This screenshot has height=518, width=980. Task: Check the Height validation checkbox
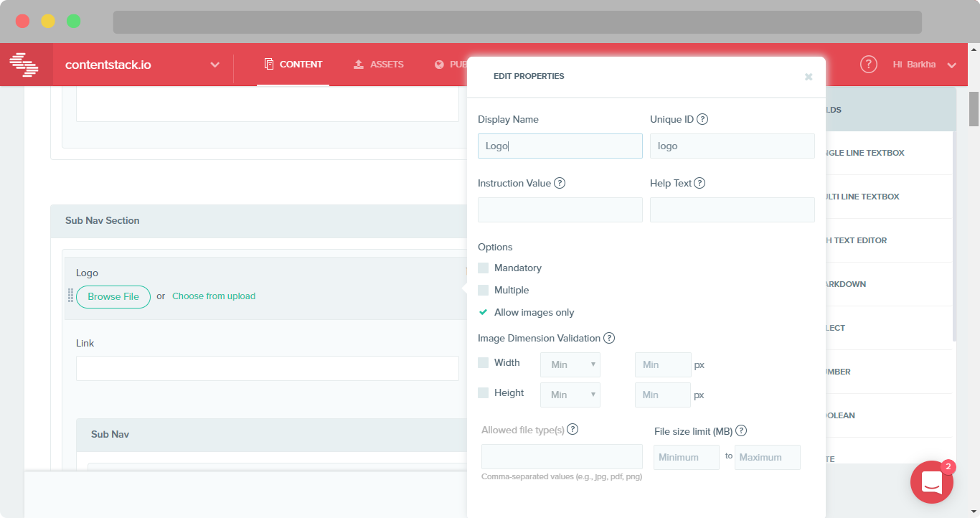click(x=484, y=392)
